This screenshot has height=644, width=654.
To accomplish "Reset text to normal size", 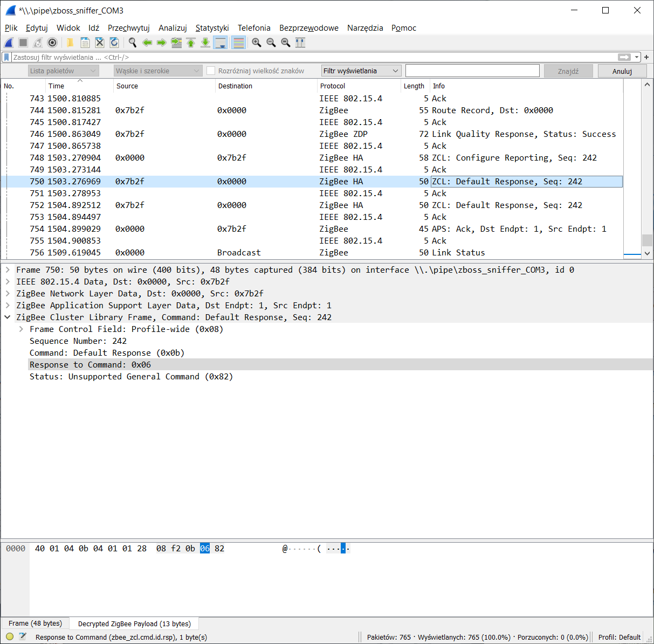I will click(286, 43).
